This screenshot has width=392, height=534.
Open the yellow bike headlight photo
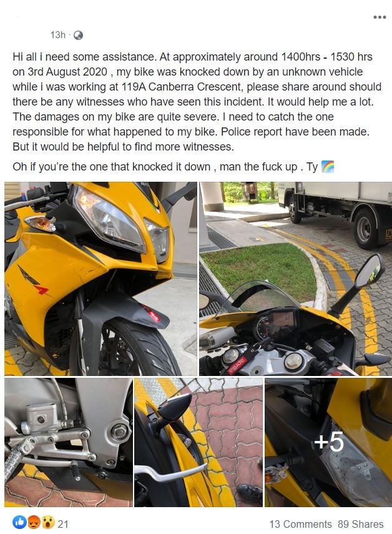[100, 279]
